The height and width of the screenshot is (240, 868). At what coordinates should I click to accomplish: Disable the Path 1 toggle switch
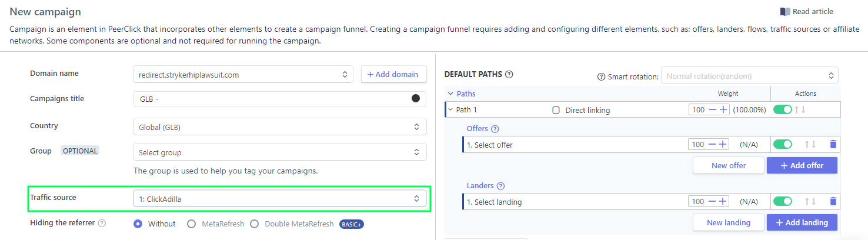pyautogui.click(x=782, y=109)
